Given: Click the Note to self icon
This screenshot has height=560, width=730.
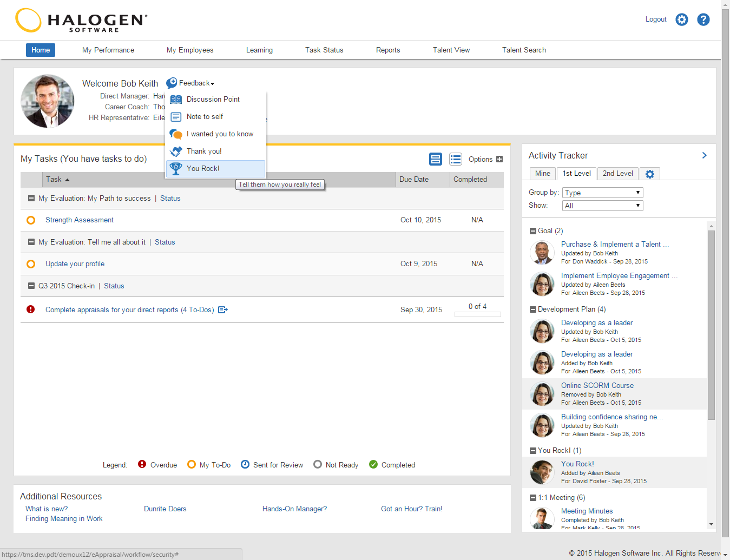Looking at the screenshot, I should pos(176,117).
